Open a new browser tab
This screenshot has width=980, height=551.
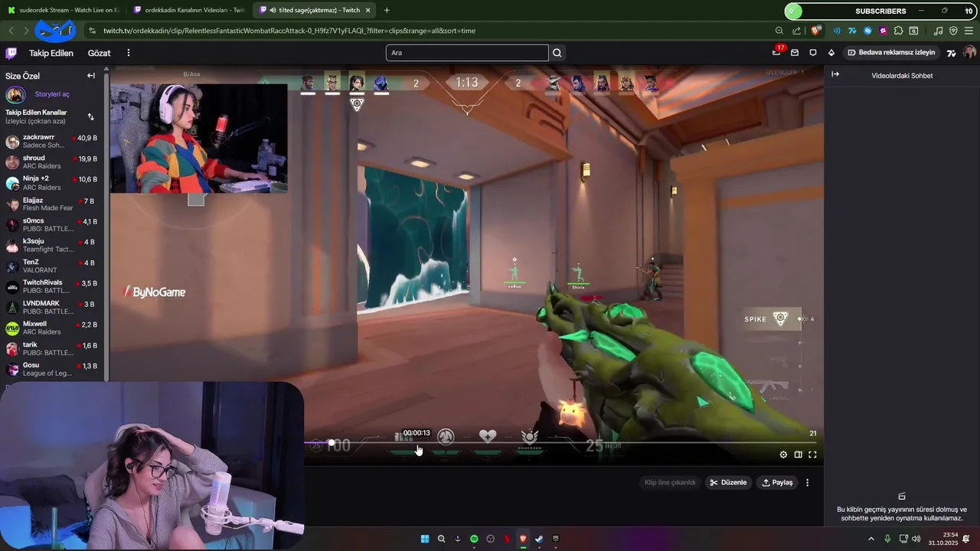click(387, 10)
